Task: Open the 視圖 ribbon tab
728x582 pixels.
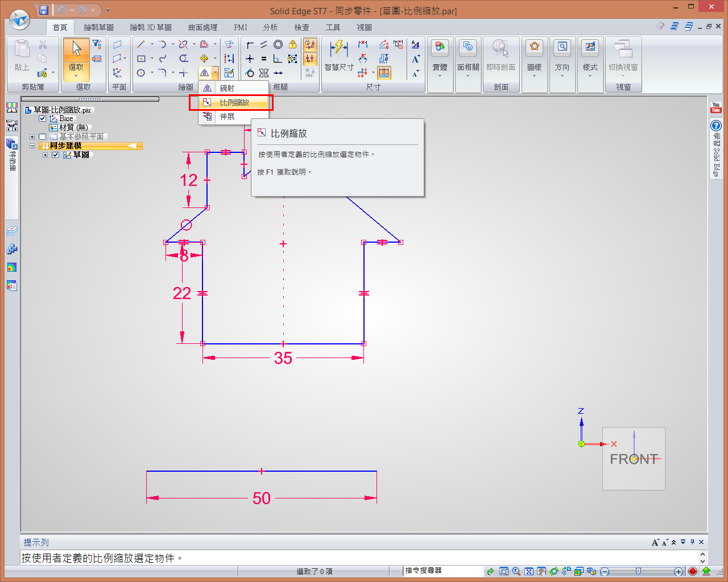Action: pyautogui.click(x=364, y=27)
